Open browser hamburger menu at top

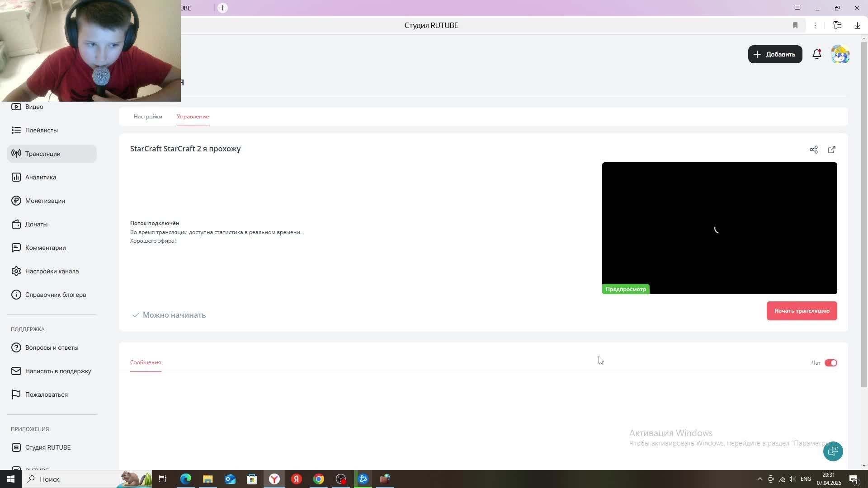(x=797, y=8)
